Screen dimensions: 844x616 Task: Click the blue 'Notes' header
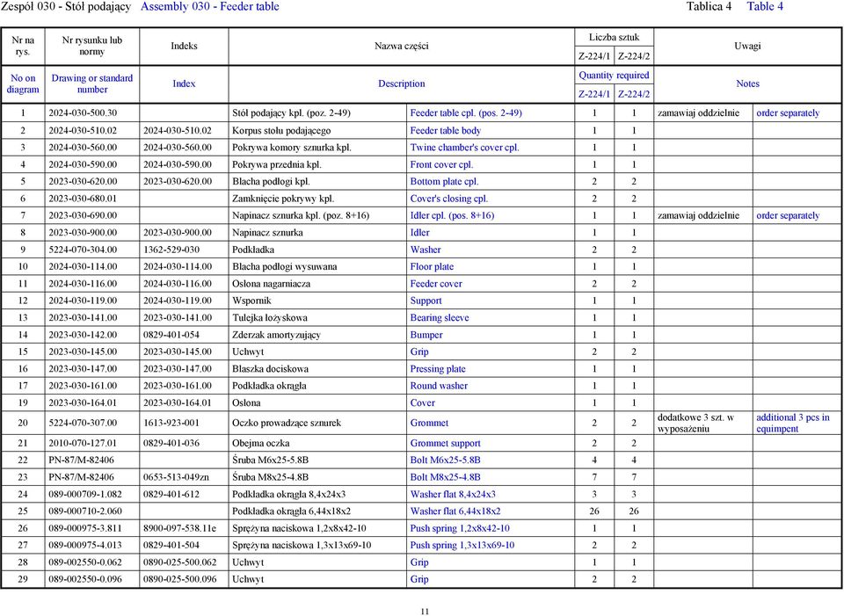(747, 84)
